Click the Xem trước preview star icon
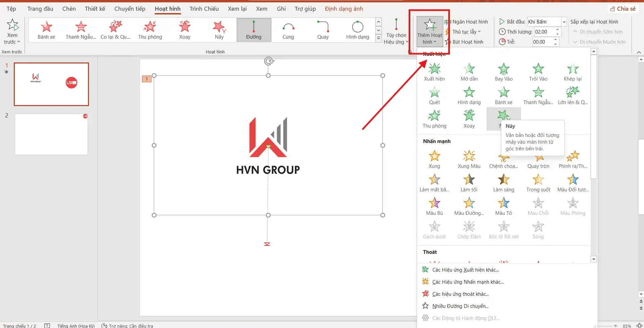The height and width of the screenshot is (328, 644). tap(12, 25)
